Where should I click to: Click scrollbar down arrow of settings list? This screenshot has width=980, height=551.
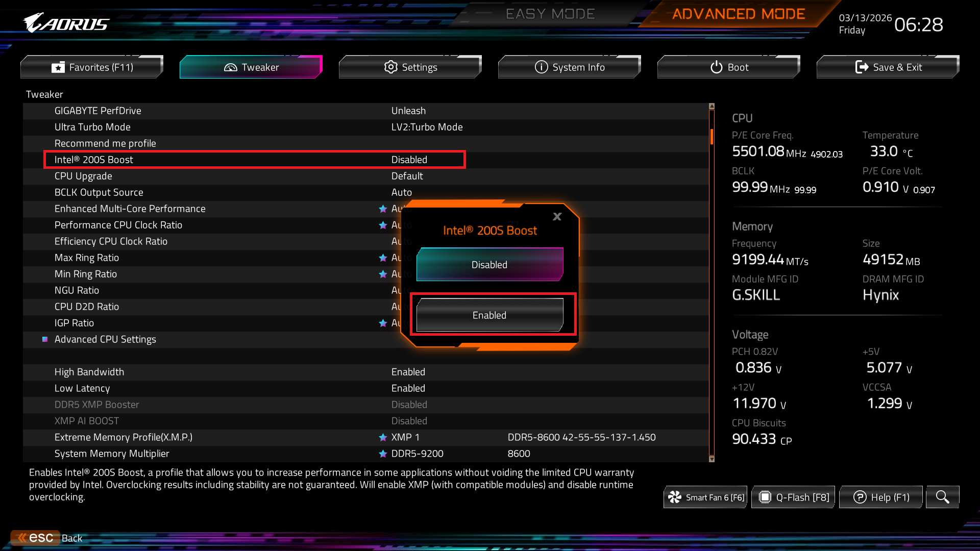(712, 459)
